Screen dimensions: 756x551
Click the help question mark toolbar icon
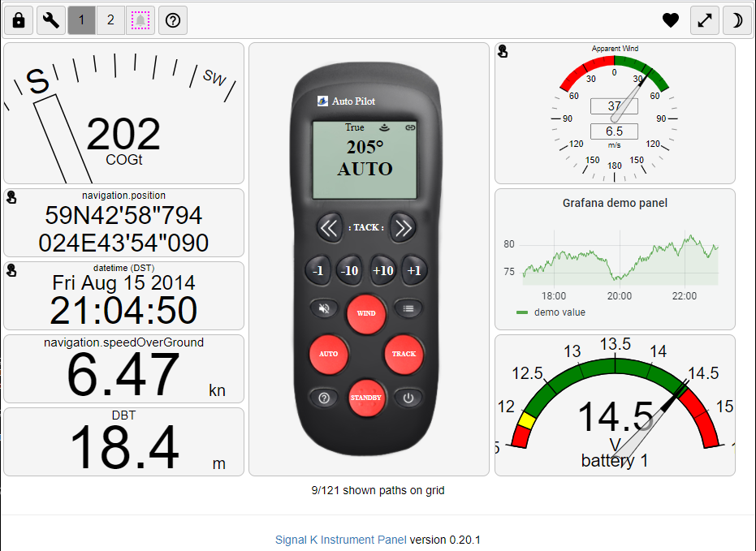(x=173, y=20)
